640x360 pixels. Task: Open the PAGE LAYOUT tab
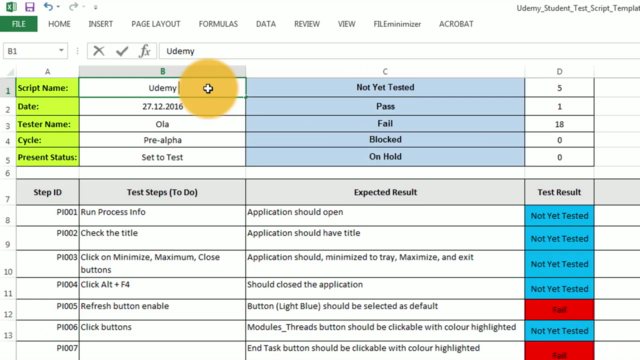coord(156,24)
